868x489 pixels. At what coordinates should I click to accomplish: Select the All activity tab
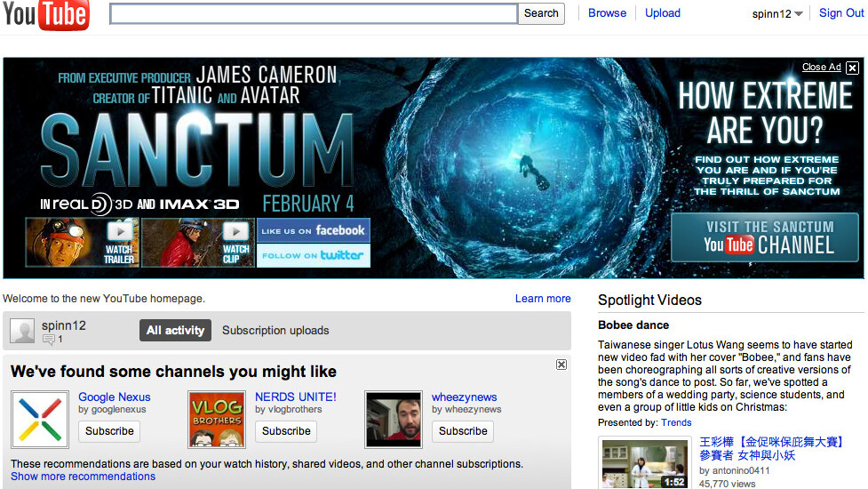175,330
